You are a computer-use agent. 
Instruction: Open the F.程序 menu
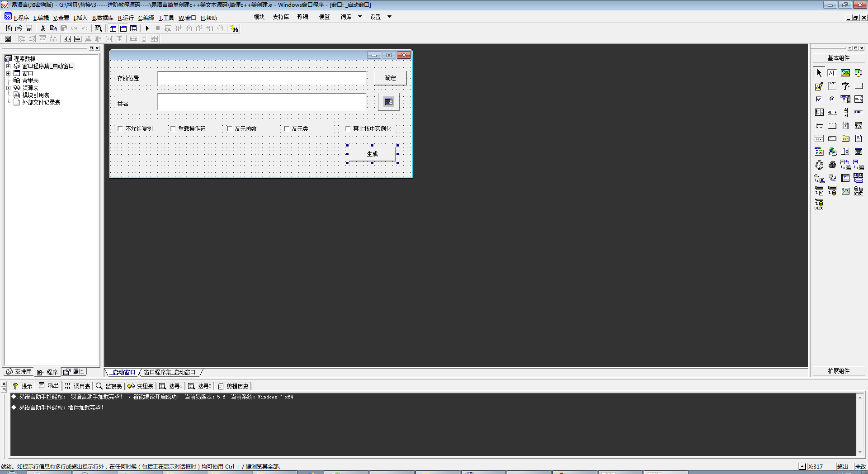click(21, 18)
